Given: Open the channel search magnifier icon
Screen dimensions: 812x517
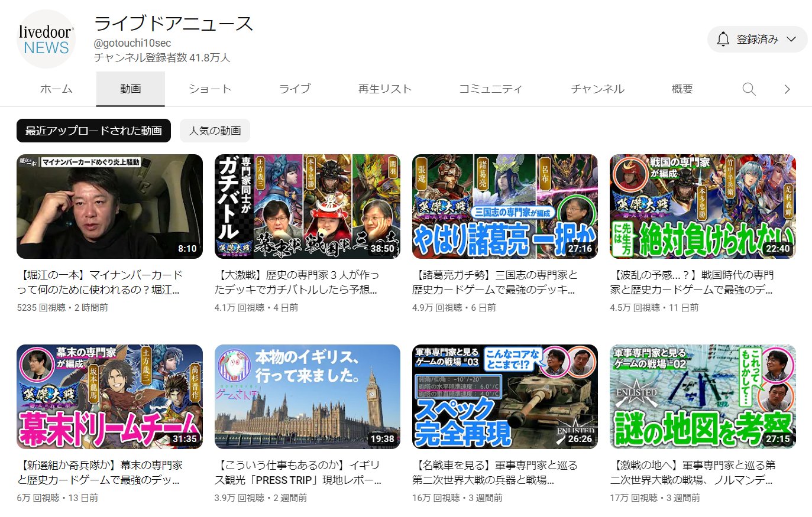Looking at the screenshot, I should coord(749,89).
